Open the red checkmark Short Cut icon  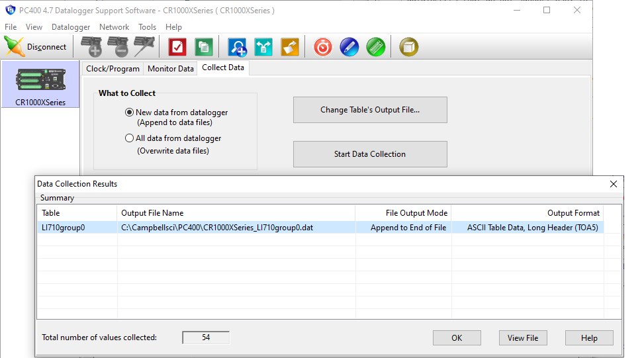[177, 47]
